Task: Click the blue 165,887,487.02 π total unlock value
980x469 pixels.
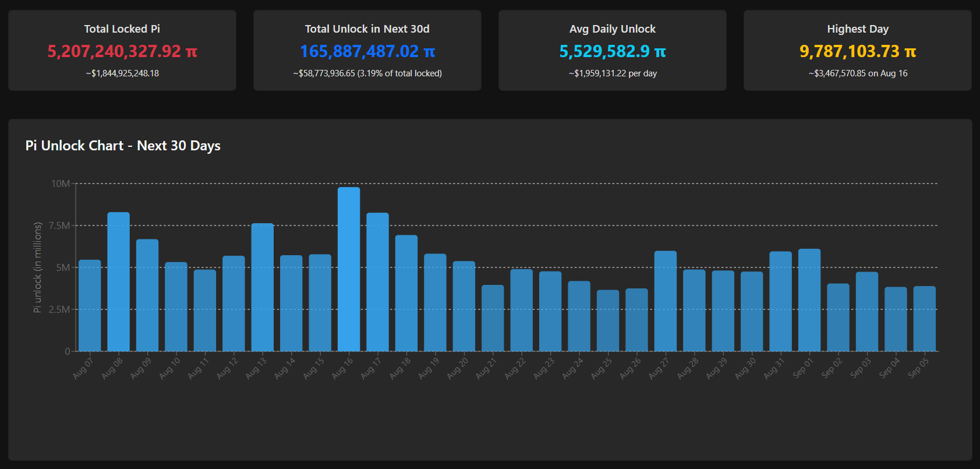Action: 367,51
